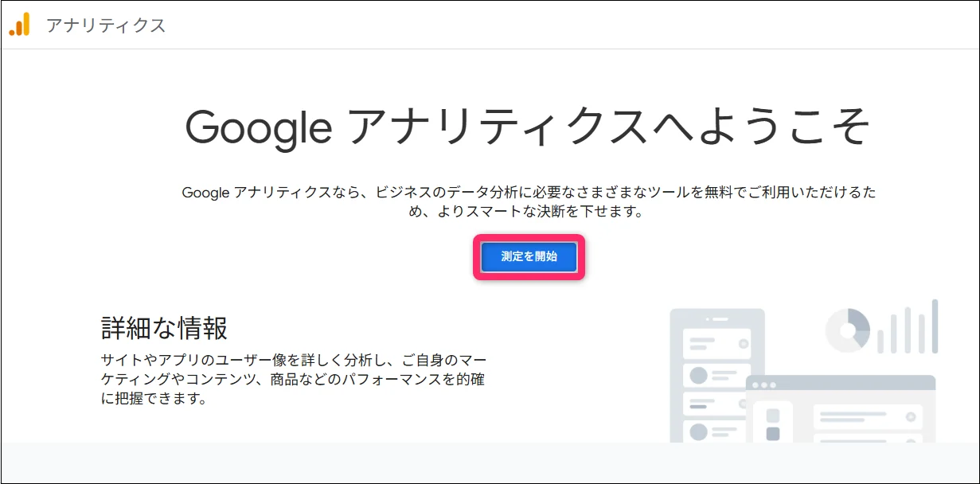Click the donut pie chart illustration
Image resolution: width=980 pixels, height=484 pixels.
[x=847, y=329]
